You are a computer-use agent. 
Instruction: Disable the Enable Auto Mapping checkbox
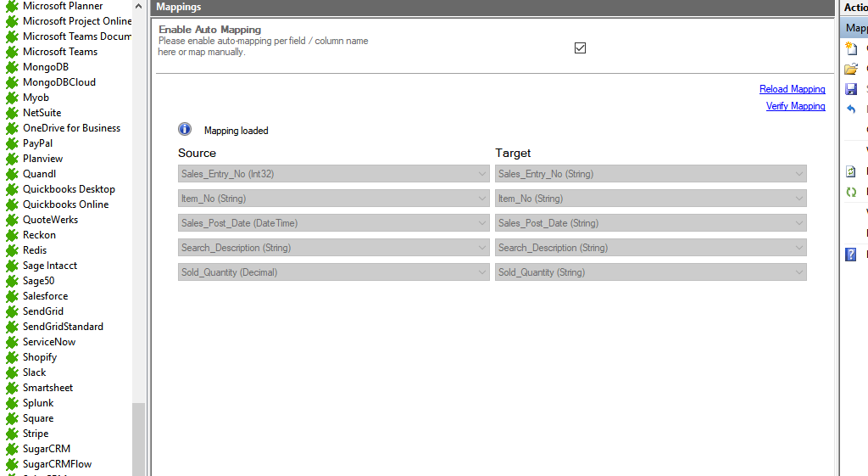point(580,48)
